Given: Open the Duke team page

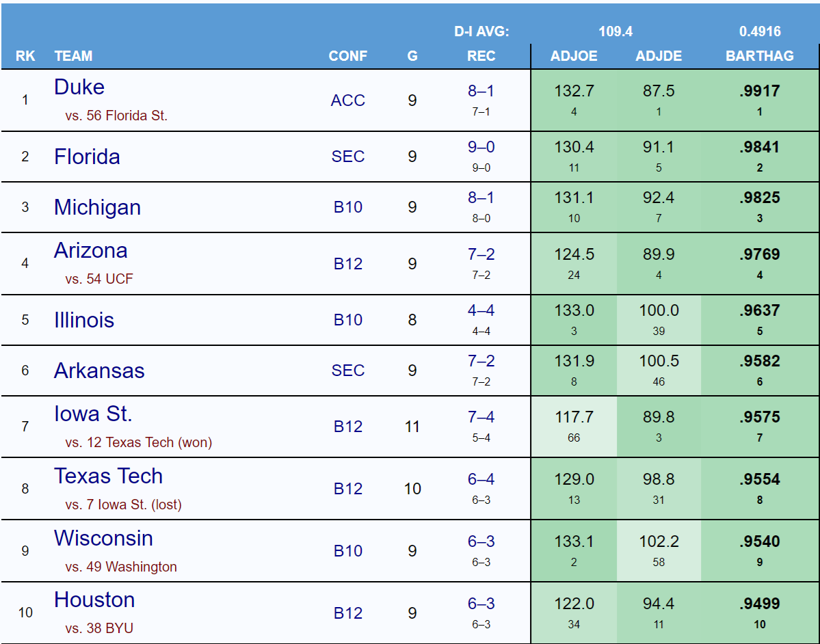Looking at the screenshot, I should [79, 88].
